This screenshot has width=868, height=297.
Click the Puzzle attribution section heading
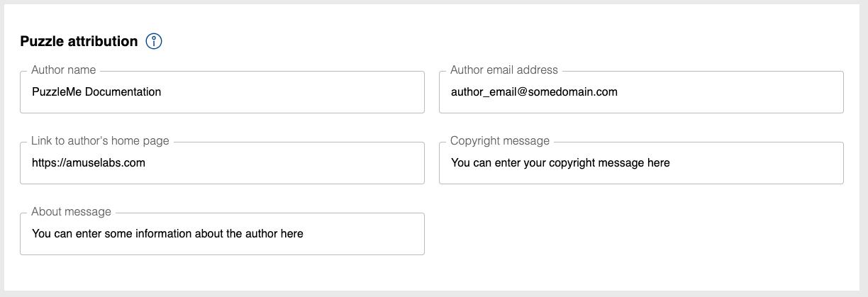tap(79, 41)
